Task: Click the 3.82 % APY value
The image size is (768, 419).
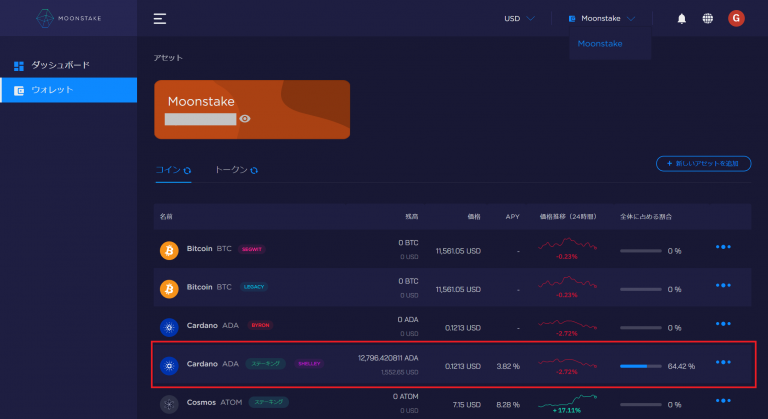Action: pos(508,366)
